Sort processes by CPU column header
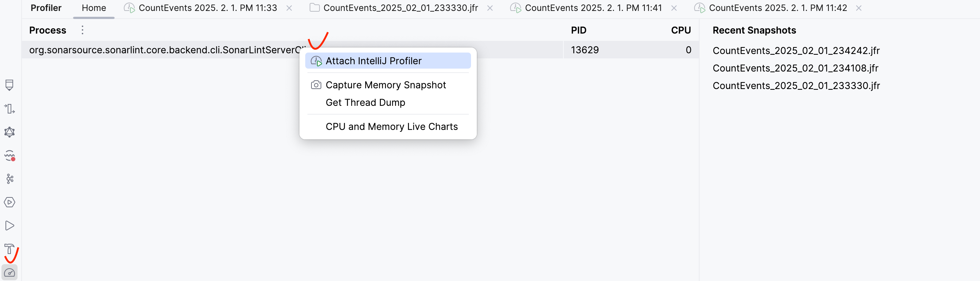The image size is (980, 281). click(680, 30)
